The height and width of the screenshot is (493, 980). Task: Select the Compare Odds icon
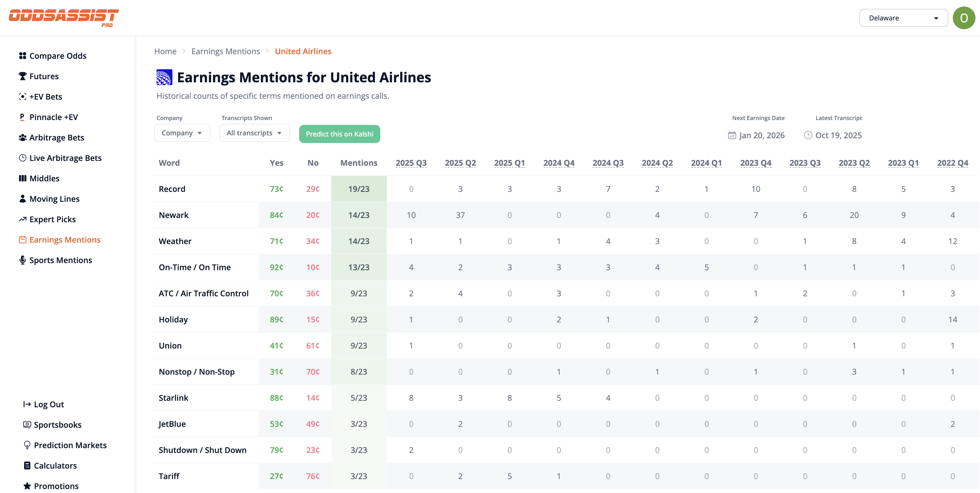click(x=22, y=56)
